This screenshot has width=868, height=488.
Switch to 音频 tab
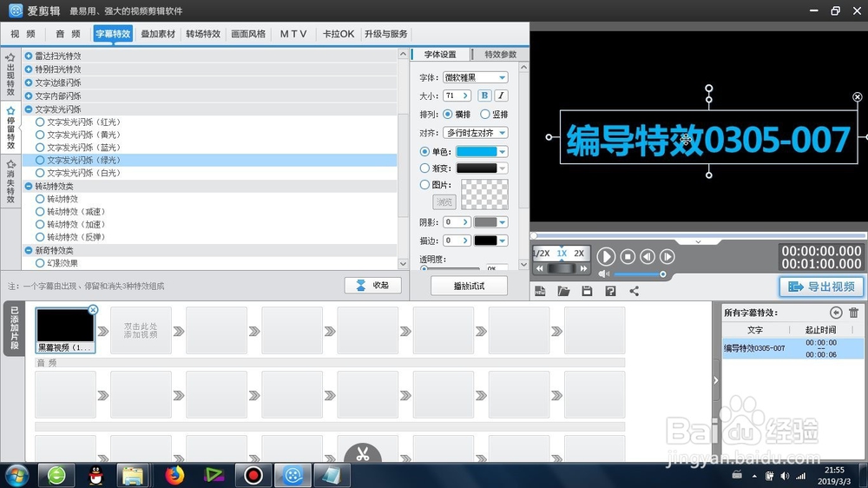tap(68, 34)
